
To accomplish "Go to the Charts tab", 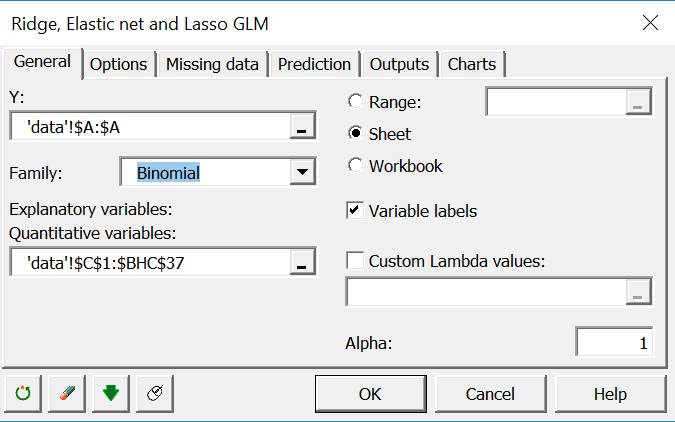I will (472, 64).
